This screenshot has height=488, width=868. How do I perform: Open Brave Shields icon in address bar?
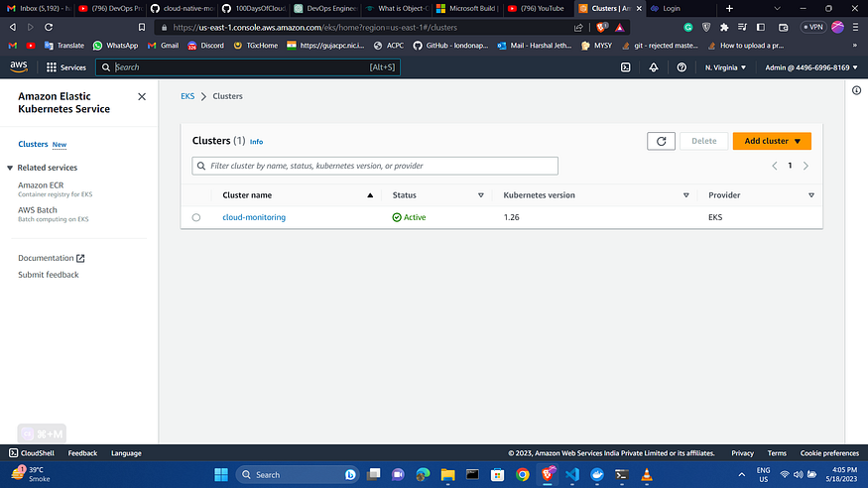click(602, 27)
